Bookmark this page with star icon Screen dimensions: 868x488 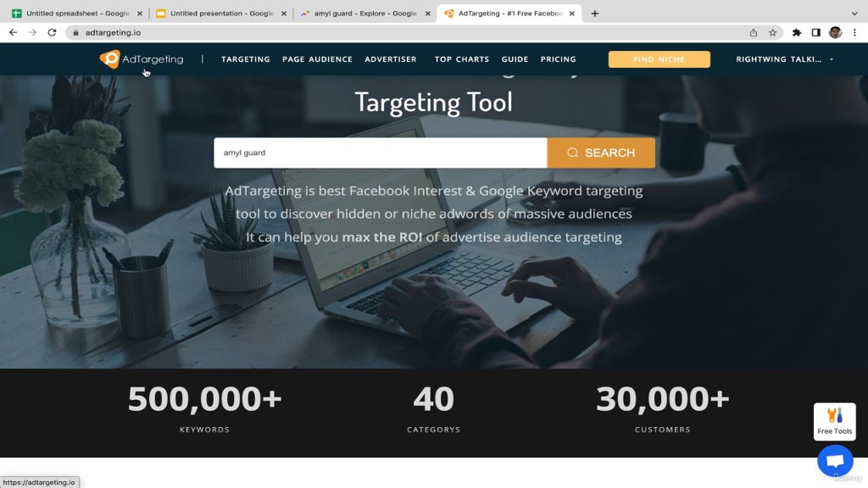pos(773,33)
